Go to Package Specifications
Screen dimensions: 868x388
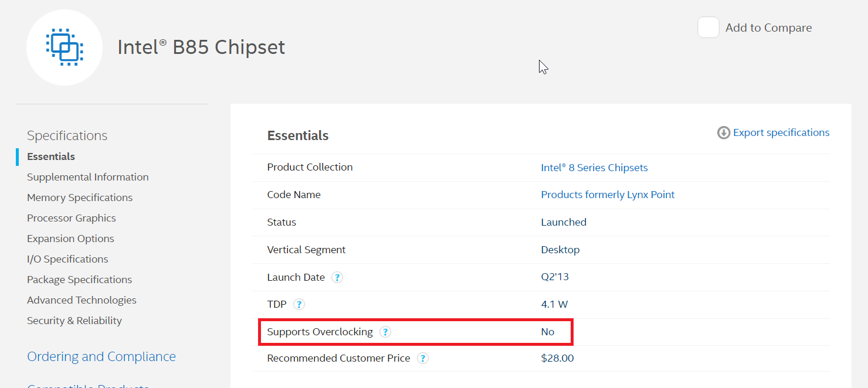coord(80,280)
